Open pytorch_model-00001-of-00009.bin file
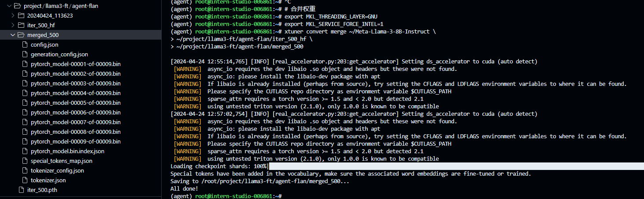This screenshot has height=199, width=644. [75, 64]
